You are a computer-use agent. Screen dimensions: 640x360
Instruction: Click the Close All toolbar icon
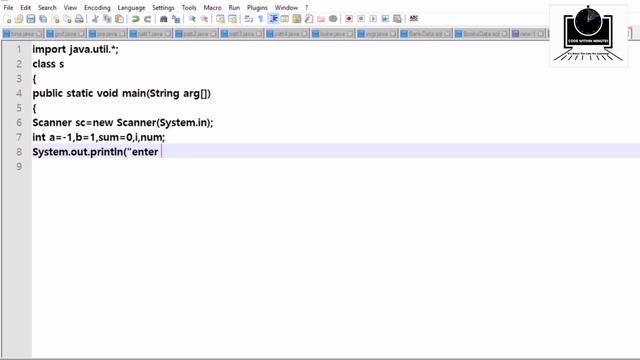coord(67,19)
